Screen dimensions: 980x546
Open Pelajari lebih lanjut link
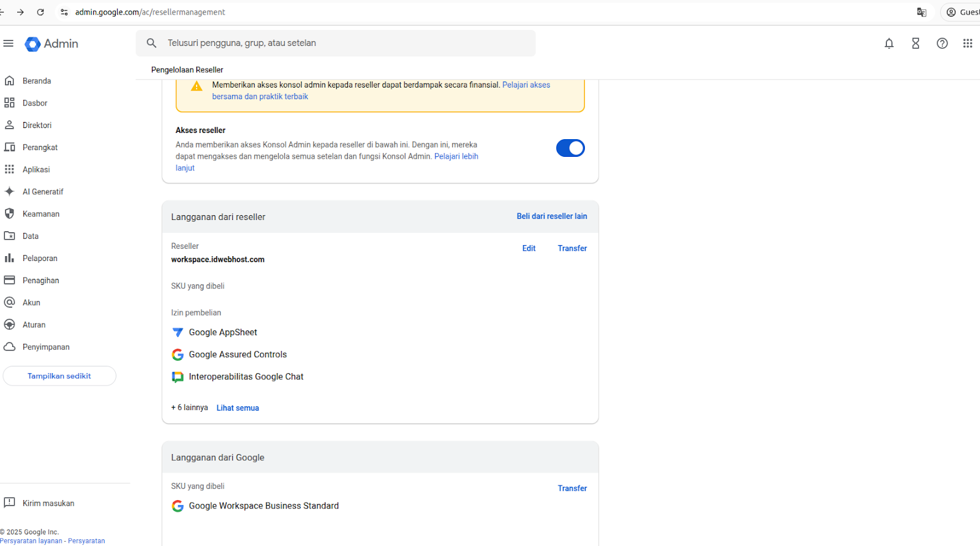point(327,162)
